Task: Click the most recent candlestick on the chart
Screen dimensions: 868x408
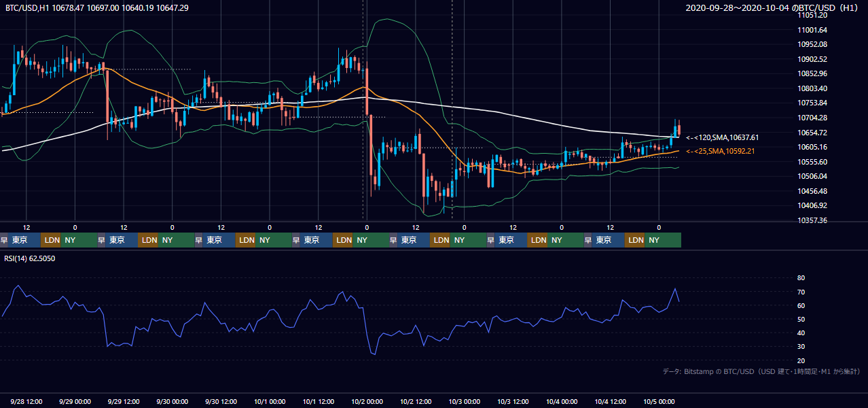Action: coord(679,129)
